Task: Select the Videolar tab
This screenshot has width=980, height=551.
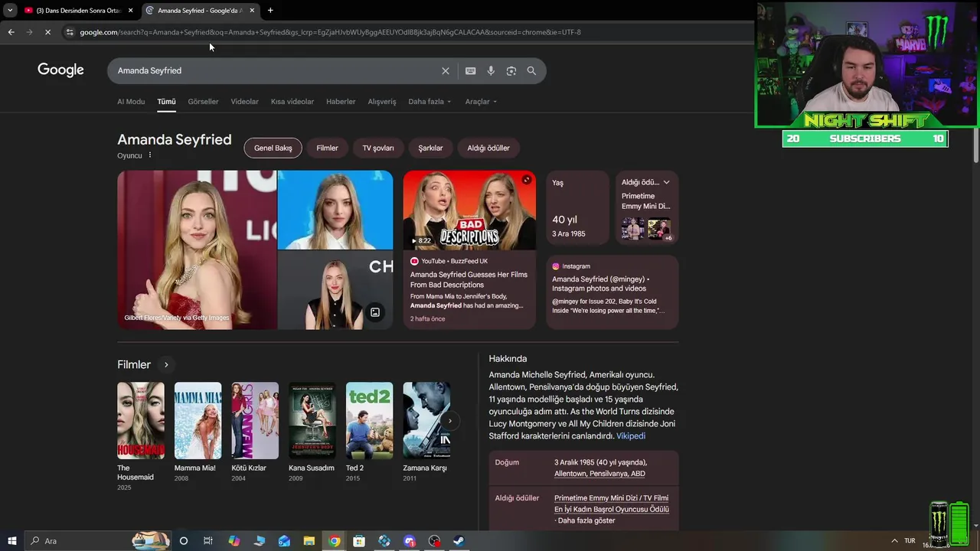Action: click(x=244, y=101)
